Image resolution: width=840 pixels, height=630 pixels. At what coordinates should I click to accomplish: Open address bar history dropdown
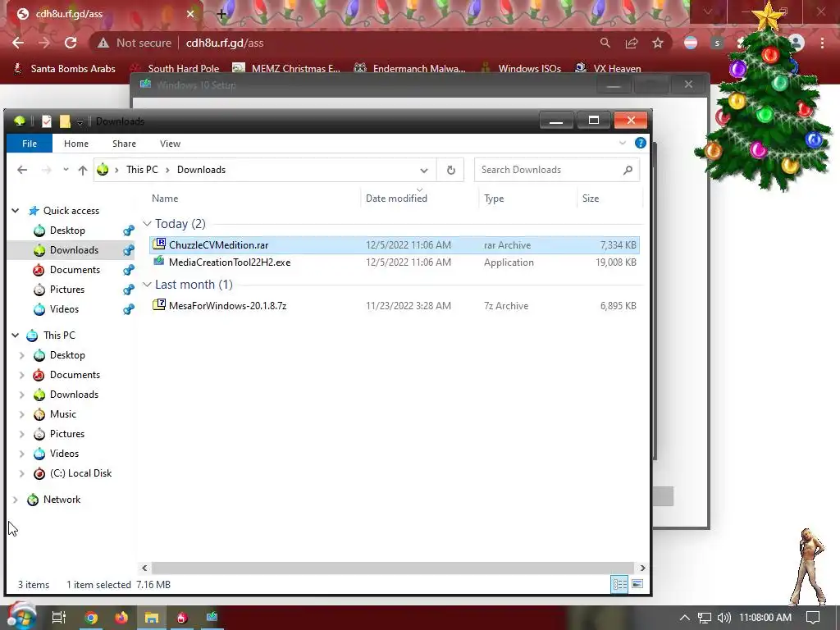(424, 171)
